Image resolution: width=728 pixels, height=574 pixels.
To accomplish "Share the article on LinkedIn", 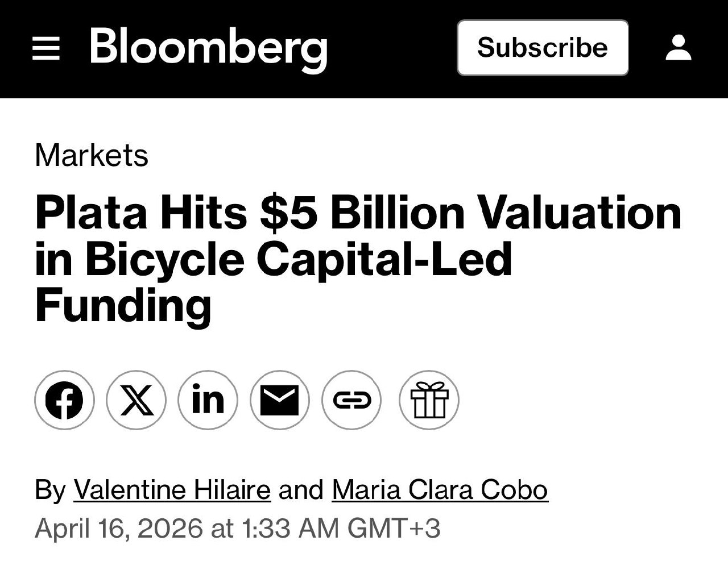I will 208,400.
